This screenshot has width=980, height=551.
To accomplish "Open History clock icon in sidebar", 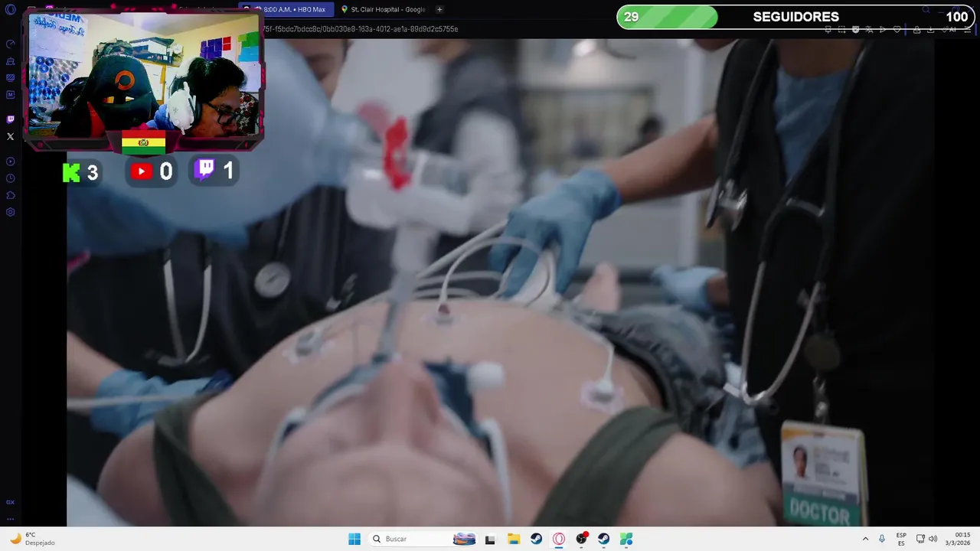I will (x=10, y=178).
